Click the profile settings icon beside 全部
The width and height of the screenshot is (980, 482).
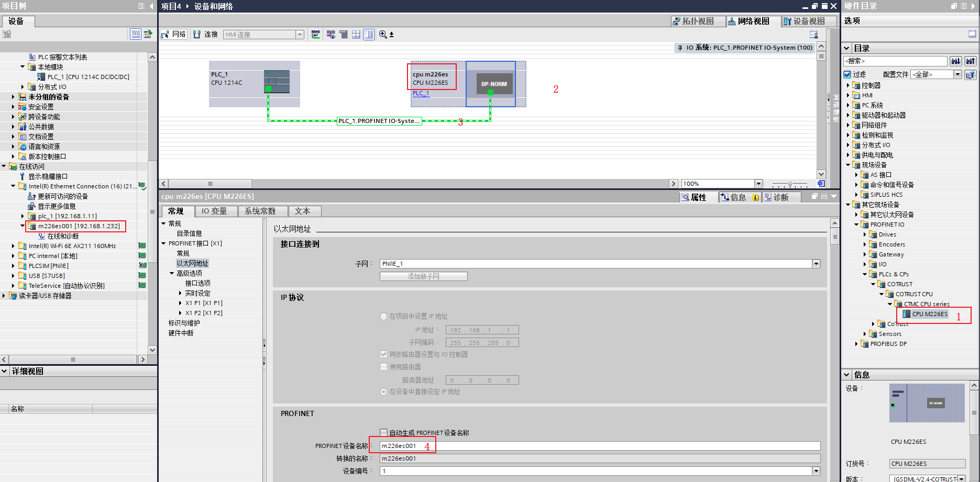(971, 74)
